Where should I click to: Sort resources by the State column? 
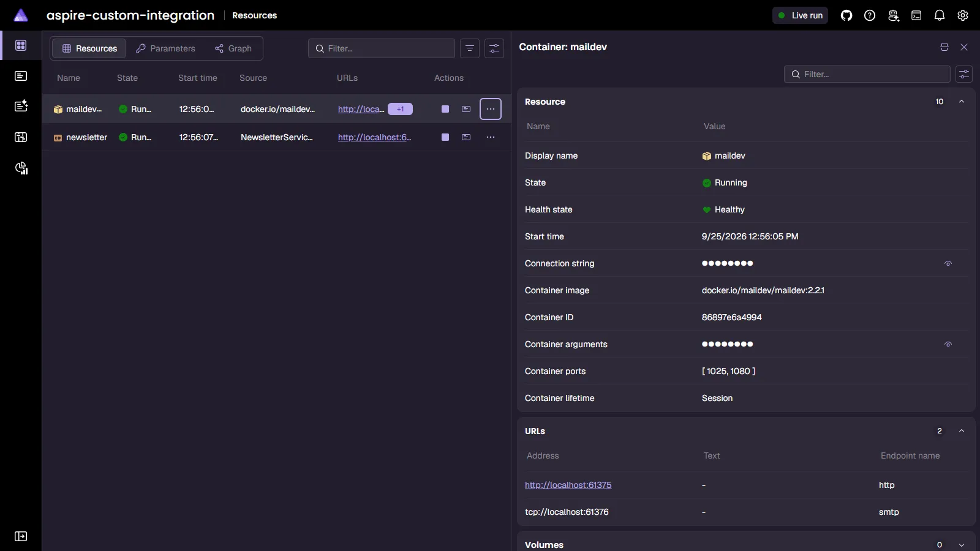coord(127,78)
